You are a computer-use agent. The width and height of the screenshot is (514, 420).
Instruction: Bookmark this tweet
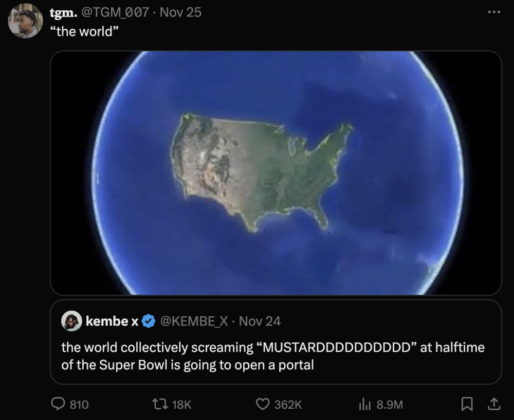point(467,405)
